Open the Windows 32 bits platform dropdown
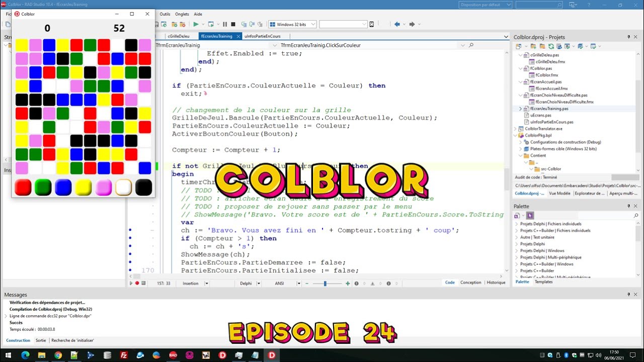This screenshot has height=362, width=644. [312, 24]
